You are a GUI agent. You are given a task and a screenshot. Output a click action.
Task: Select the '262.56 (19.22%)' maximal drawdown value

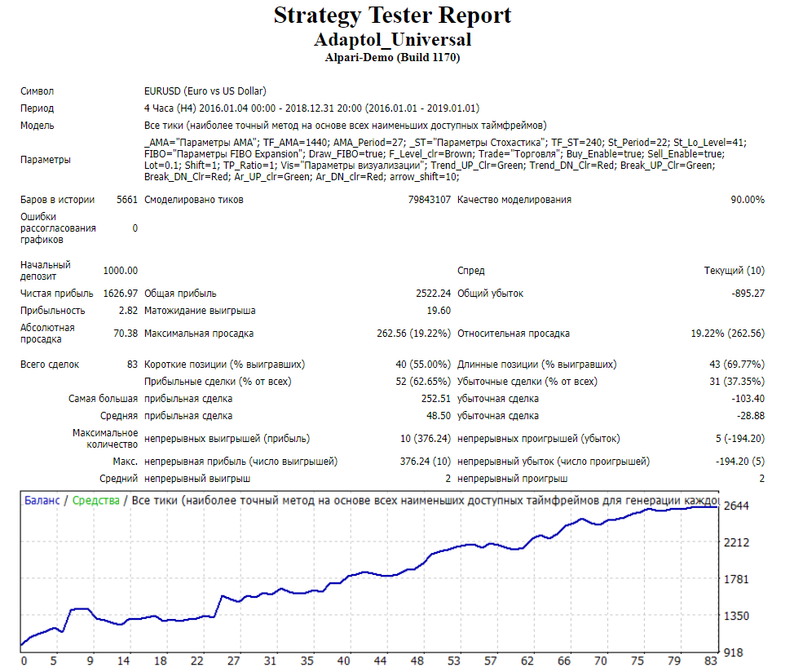coord(414,334)
